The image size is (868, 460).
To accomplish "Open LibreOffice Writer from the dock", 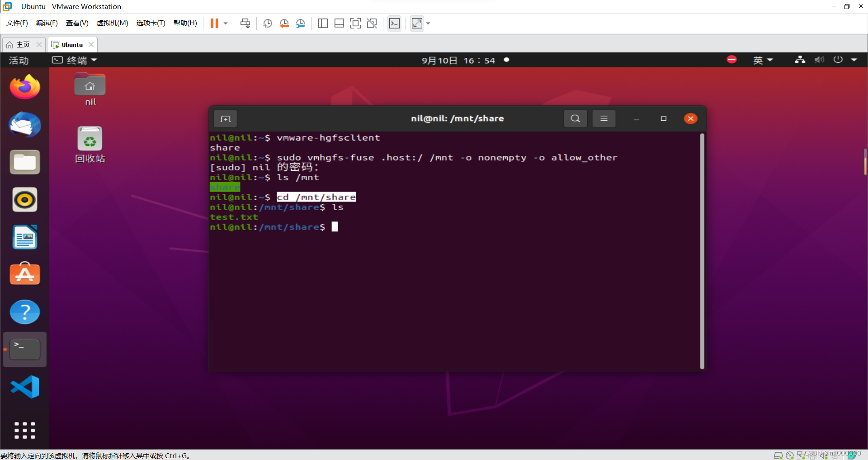I will (x=25, y=237).
